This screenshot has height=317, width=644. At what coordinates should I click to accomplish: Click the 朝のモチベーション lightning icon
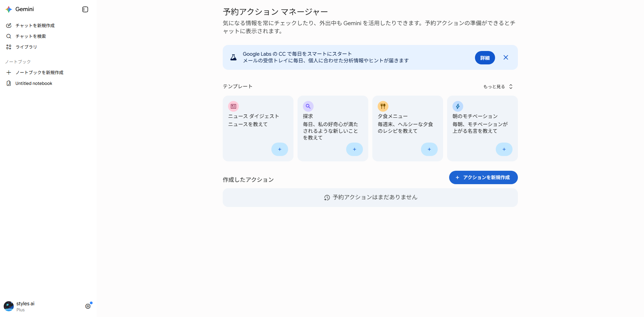point(458,106)
